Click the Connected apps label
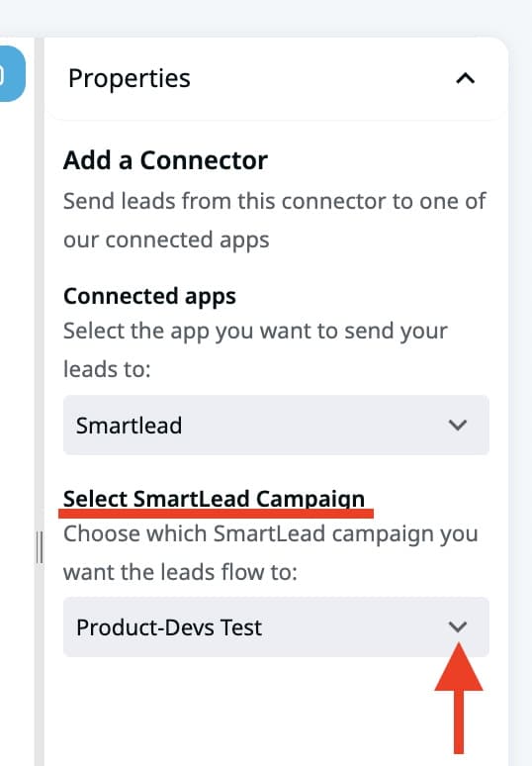 pos(149,296)
